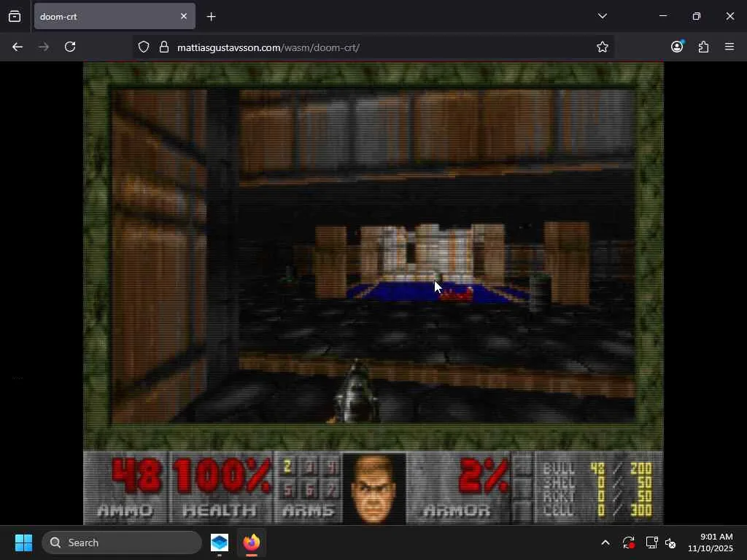Click the taskbar Search box
Image resolution: width=747 pixels, height=560 pixels.
tap(122, 542)
